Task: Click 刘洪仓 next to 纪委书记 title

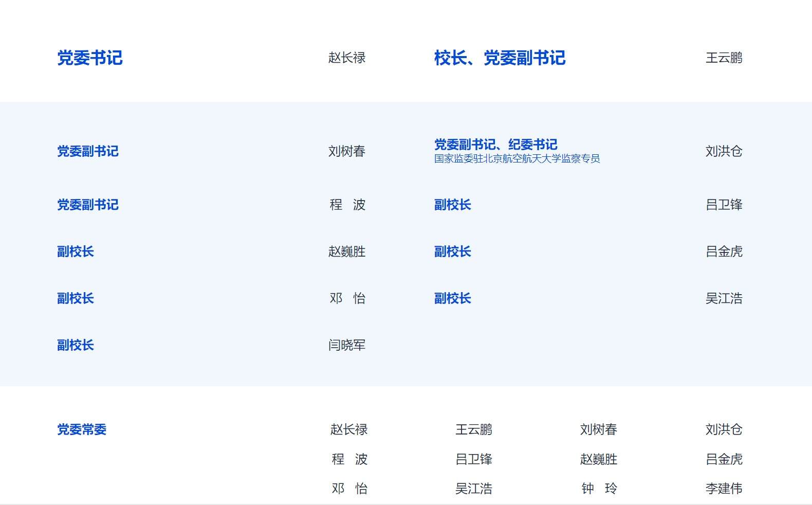Action: click(x=724, y=151)
